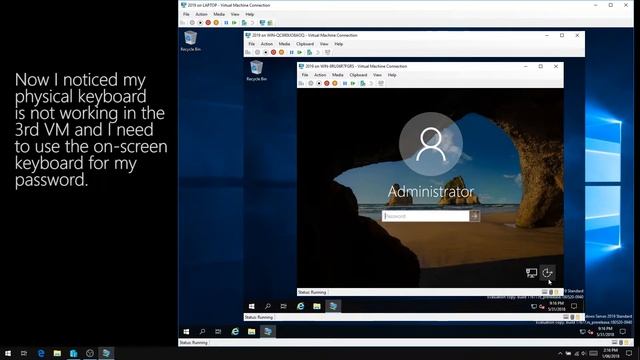640x360 pixels.
Task: Open Ease of Access on login screen
Action: click(x=547, y=272)
